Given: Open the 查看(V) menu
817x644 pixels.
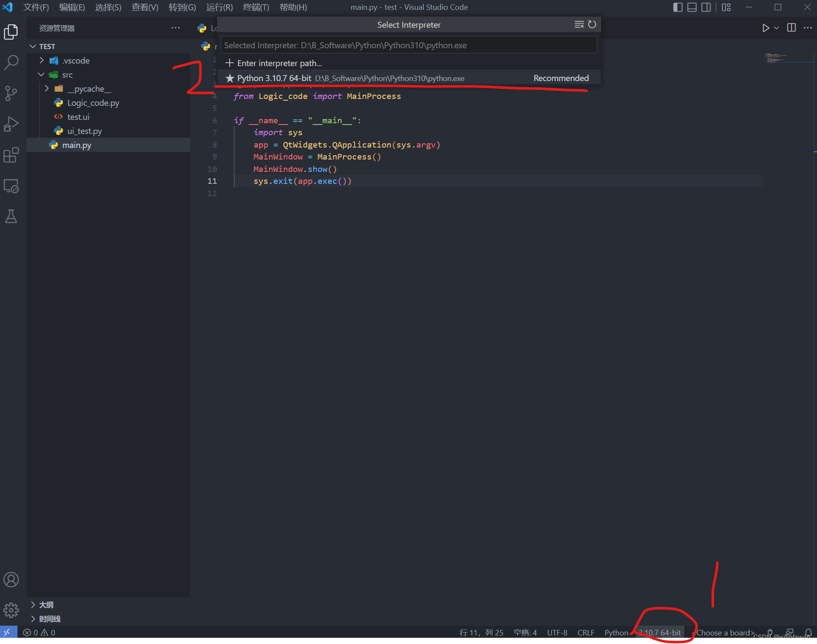Looking at the screenshot, I should tap(145, 7).
